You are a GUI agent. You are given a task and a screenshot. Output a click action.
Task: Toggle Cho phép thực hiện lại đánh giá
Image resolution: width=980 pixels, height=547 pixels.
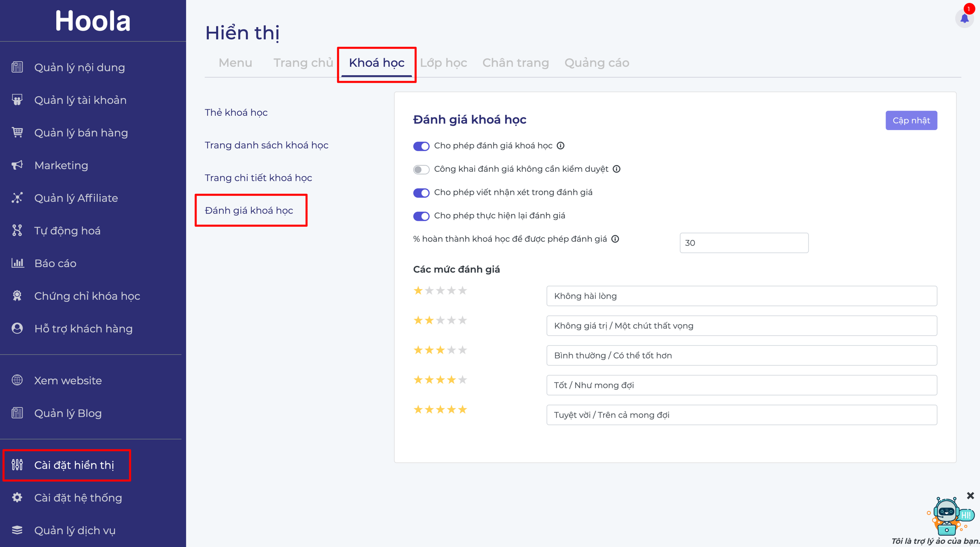click(x=421, y=216)
